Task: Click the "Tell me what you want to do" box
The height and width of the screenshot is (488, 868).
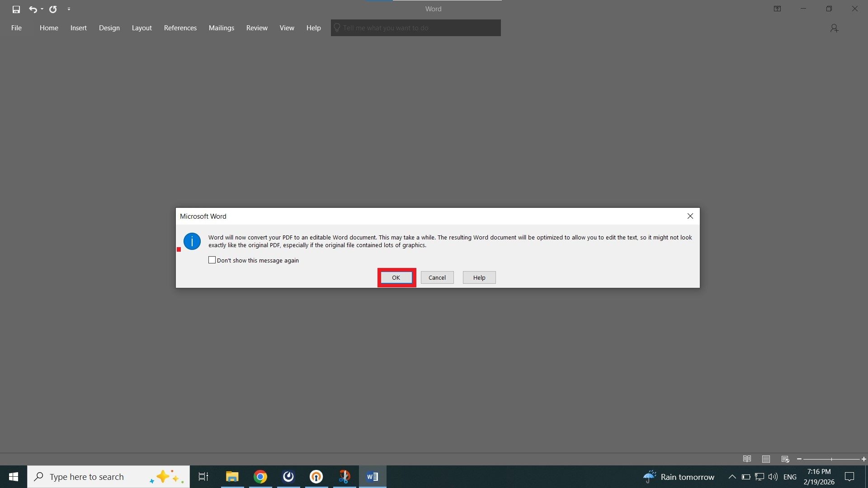Action: pos(416,28)
